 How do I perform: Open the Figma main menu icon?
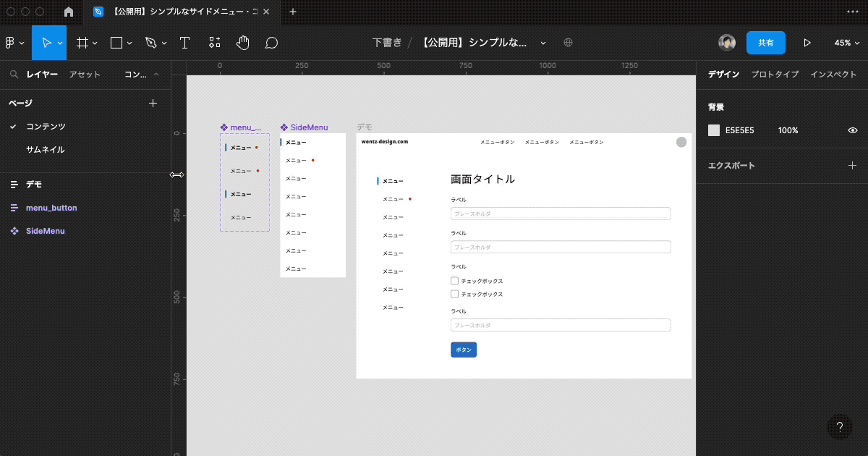coord(10,43)
